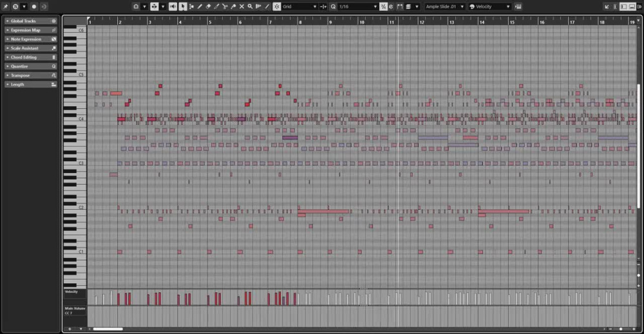Open the dropdown arrow beside the Solo button
This screenshot has height=334, width=644.
[24, 6]
